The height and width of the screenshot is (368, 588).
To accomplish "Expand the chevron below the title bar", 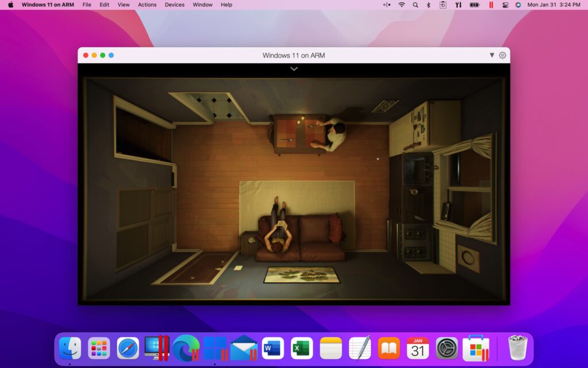I will [294, 69].
